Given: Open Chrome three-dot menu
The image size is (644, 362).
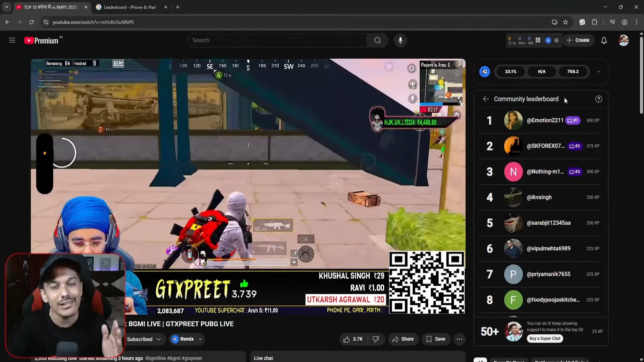Looking at the screenshot, I should pos(637,22).
